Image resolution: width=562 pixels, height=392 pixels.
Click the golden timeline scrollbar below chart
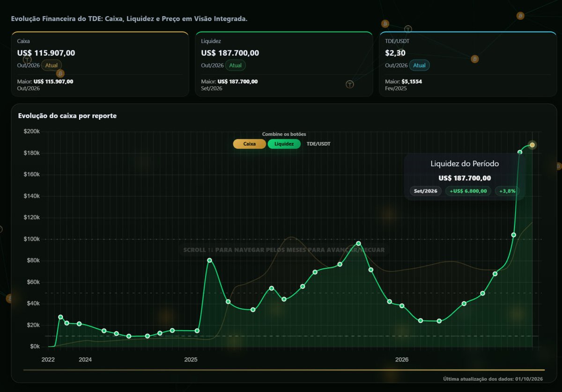[x=284, y=370]
